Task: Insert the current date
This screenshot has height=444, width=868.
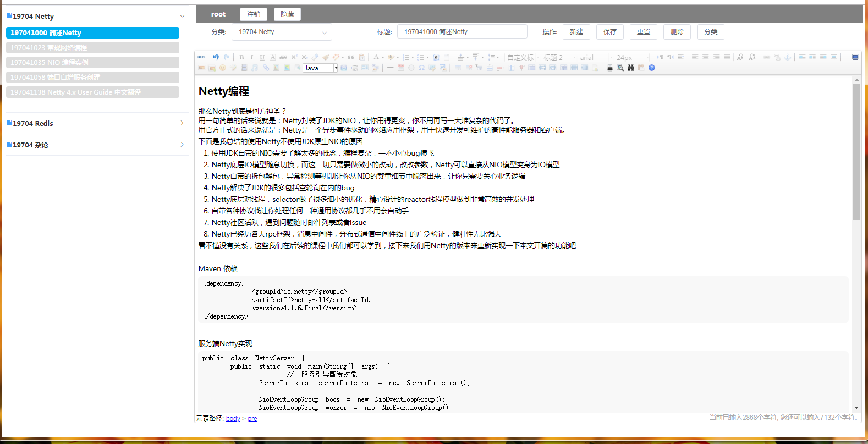Action: (400, 68)
